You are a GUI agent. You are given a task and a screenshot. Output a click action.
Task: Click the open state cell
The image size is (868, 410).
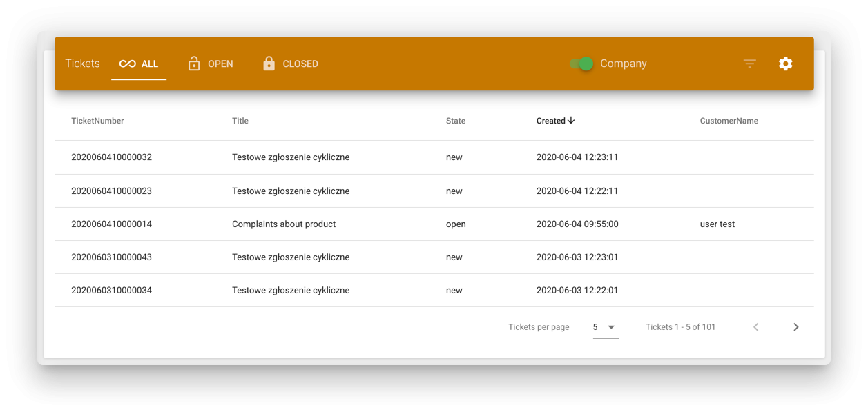coord(456,224)
